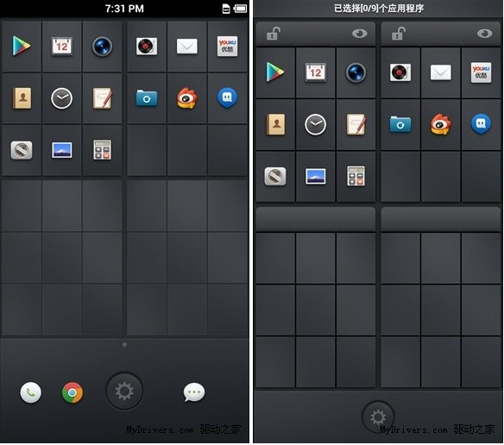Open Sina Weibo app on left screen
The width and height of the screenshot is (504, 445).
[x=187, y=98]
